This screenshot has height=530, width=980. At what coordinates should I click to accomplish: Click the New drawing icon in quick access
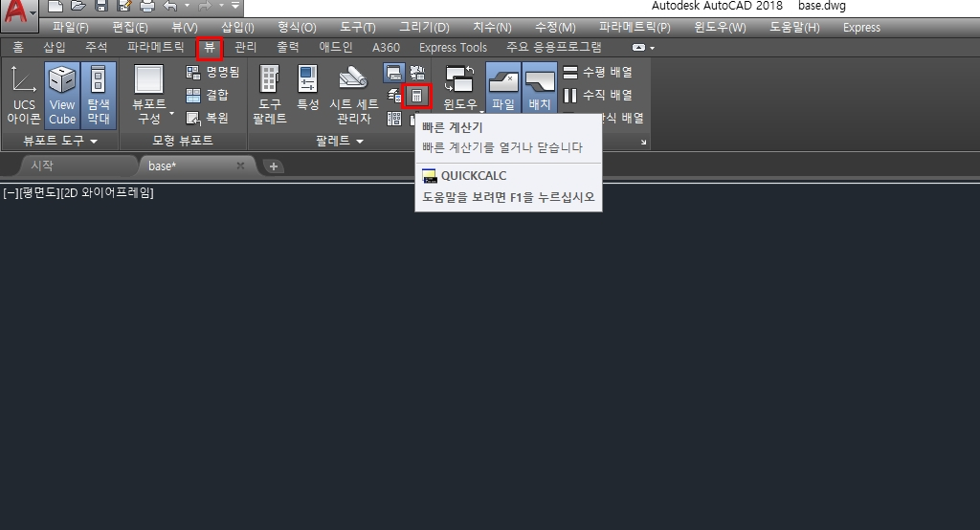click(x=55, y=7)
